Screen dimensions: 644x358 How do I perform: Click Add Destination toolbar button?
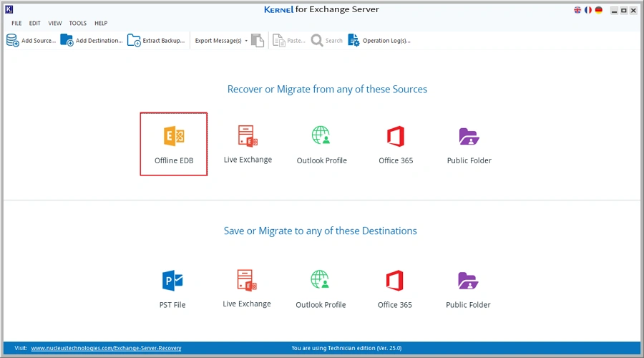click(91, 40)
